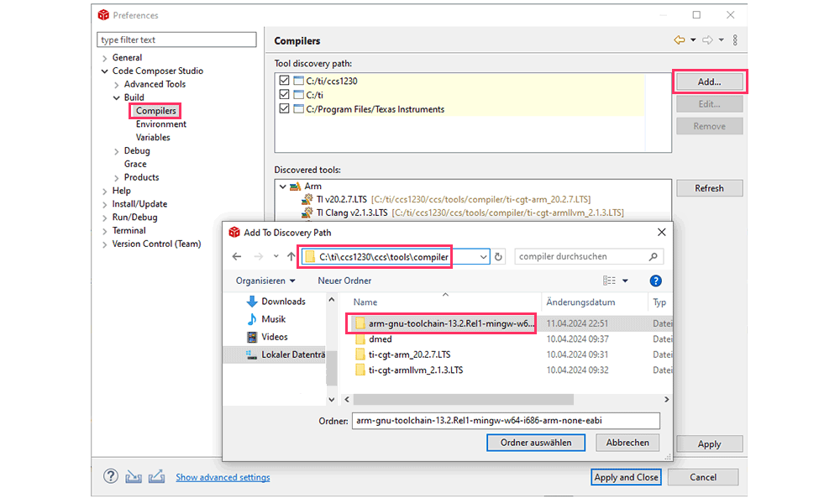Screen dimensions: 840x504
Task: Click the type filter text field
Action: [176, 39]
